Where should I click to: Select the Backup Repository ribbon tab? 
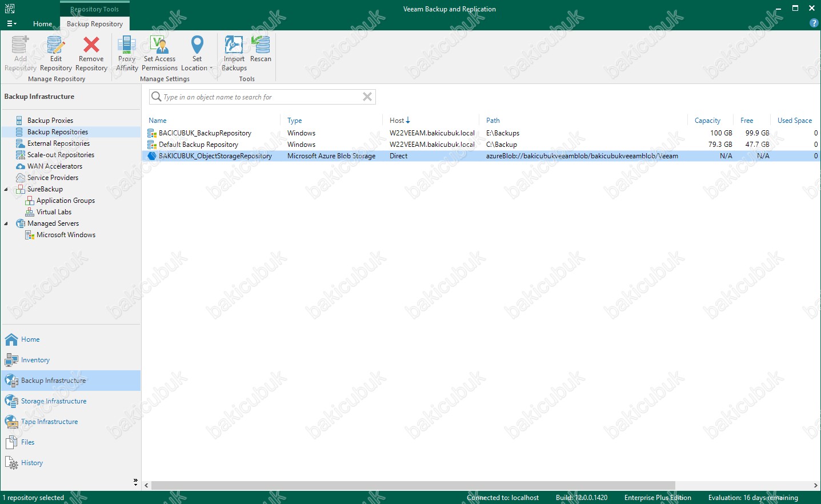tap(95, 24)
